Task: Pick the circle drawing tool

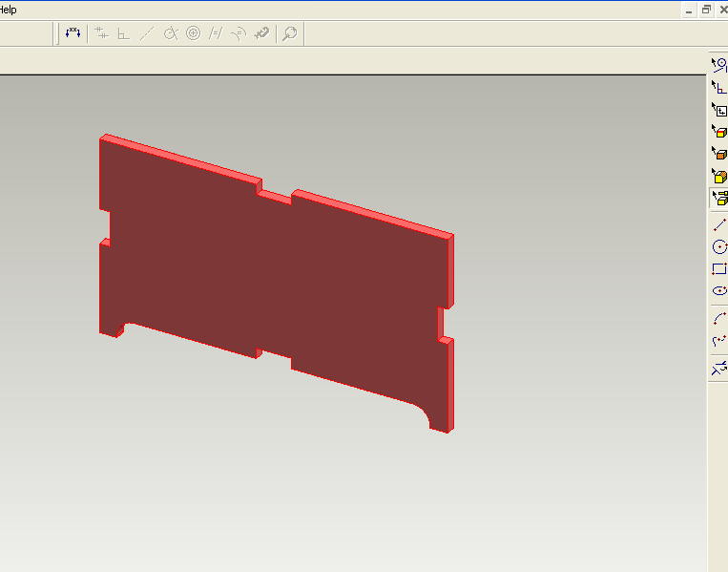Action: point(719,246)
